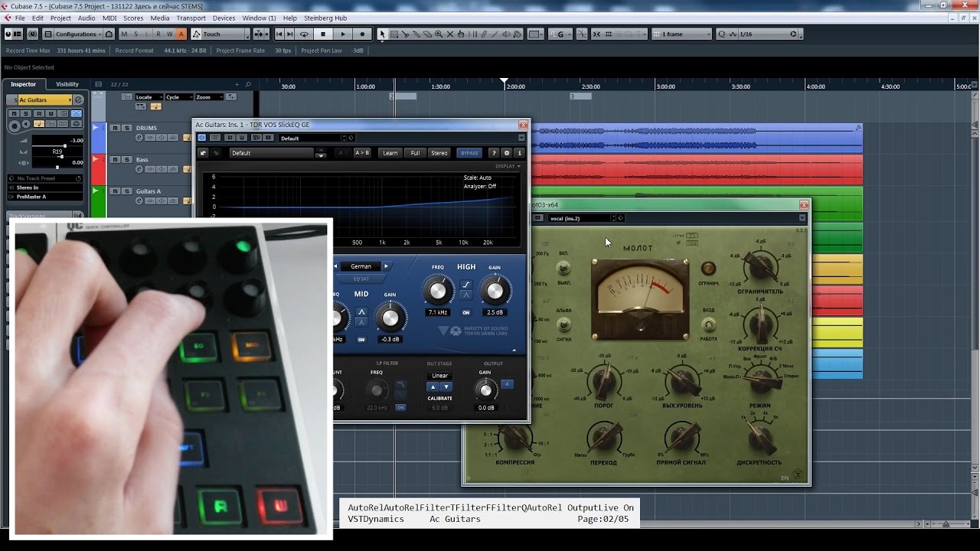Click the SlickEQ Full button
The width and height of the screenshot is (980, 551).
[x=415, y=153]
